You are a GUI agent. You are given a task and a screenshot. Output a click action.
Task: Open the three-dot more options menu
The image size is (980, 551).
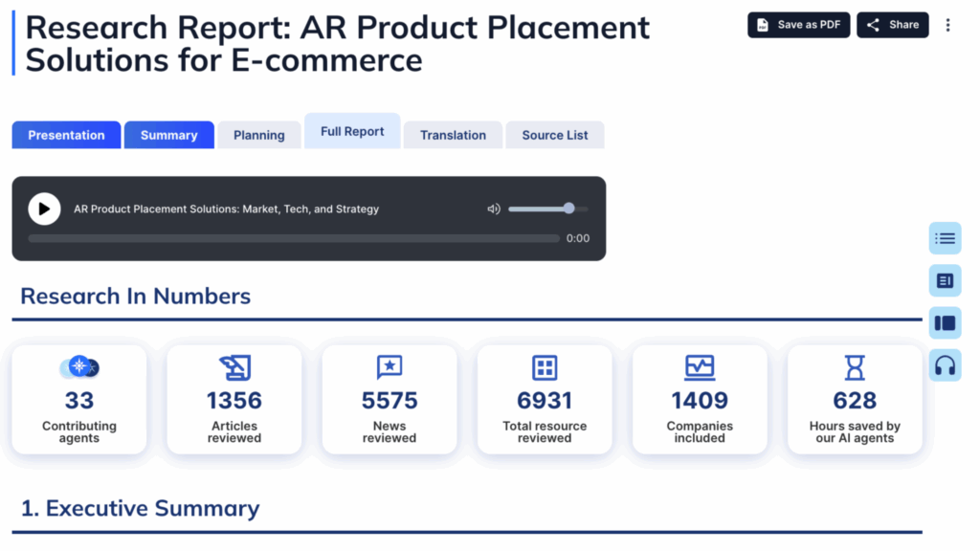point(947,25)
